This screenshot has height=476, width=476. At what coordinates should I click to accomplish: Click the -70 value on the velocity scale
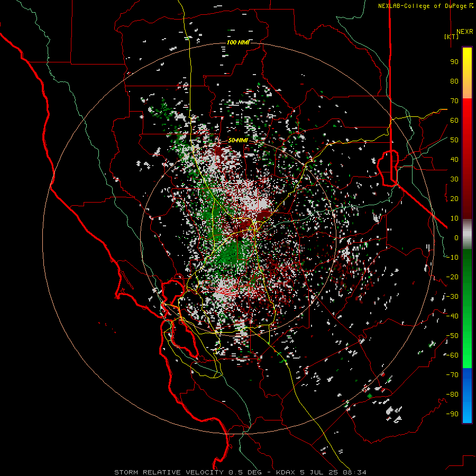tap(452, 375)
